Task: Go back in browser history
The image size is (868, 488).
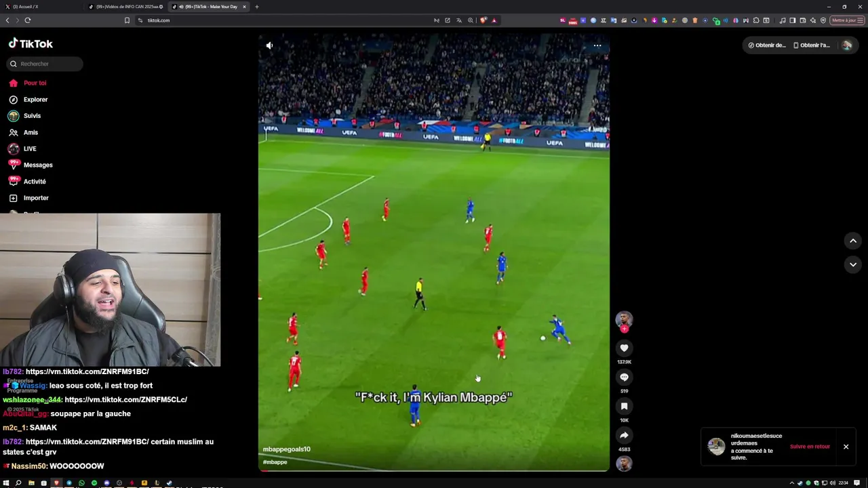Action: tap(7, 20)
